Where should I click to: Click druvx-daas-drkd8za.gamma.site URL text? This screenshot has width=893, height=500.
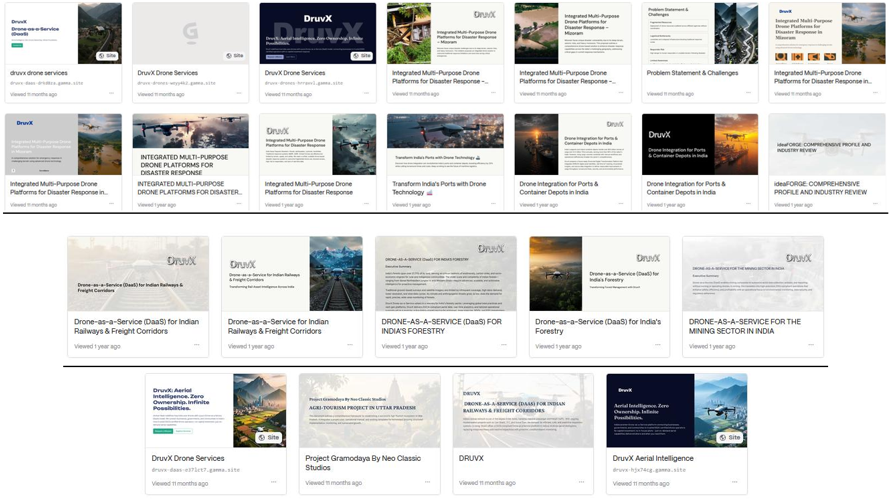point(47,83)
